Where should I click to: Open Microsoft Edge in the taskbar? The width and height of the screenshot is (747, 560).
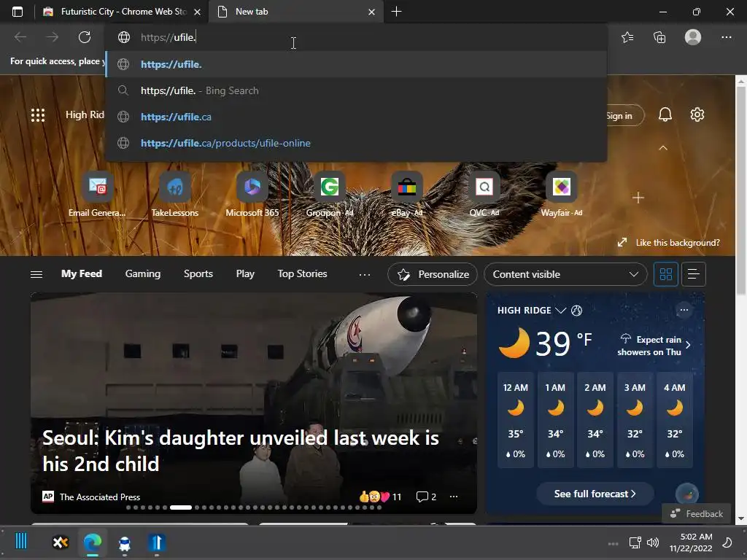[93, 542]
